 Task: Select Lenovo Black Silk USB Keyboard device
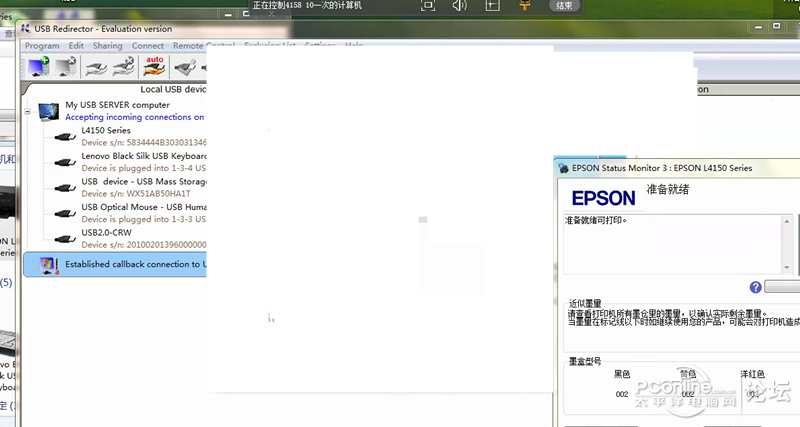(144, 156)
